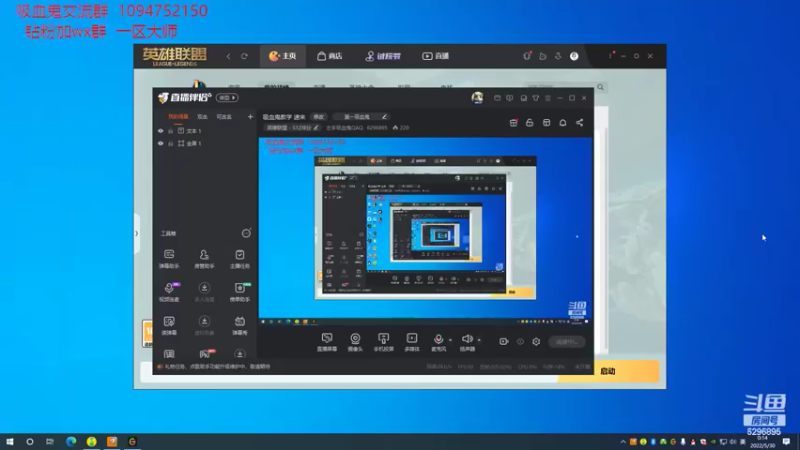
Task: Go back in League client
Action: coord(229,56)
